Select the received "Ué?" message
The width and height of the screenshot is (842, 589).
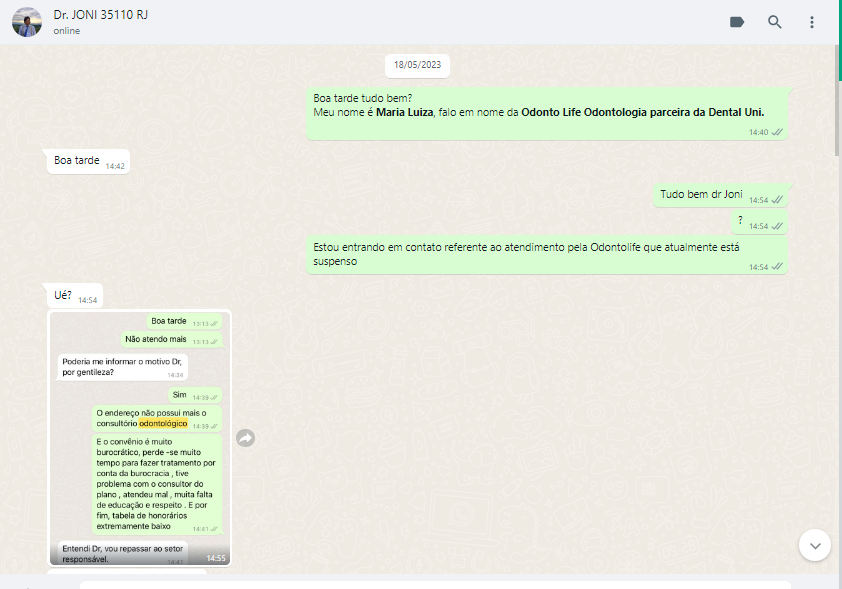(75, 296)
